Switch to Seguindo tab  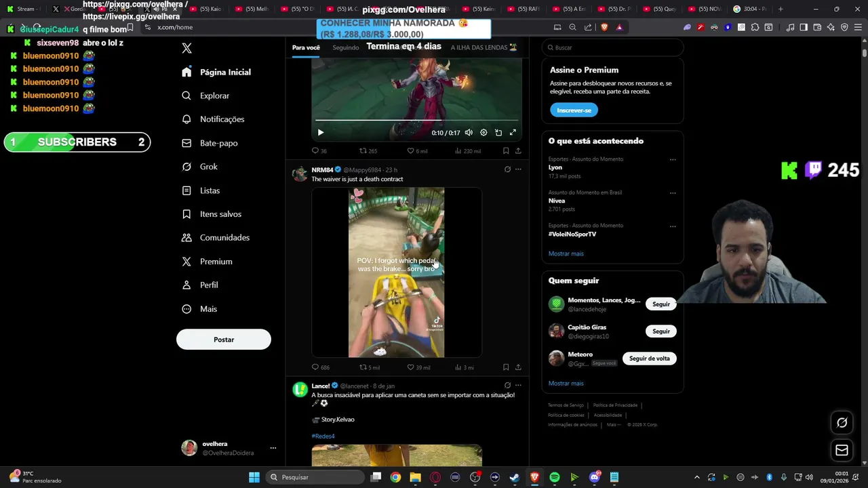pos(346,47)
